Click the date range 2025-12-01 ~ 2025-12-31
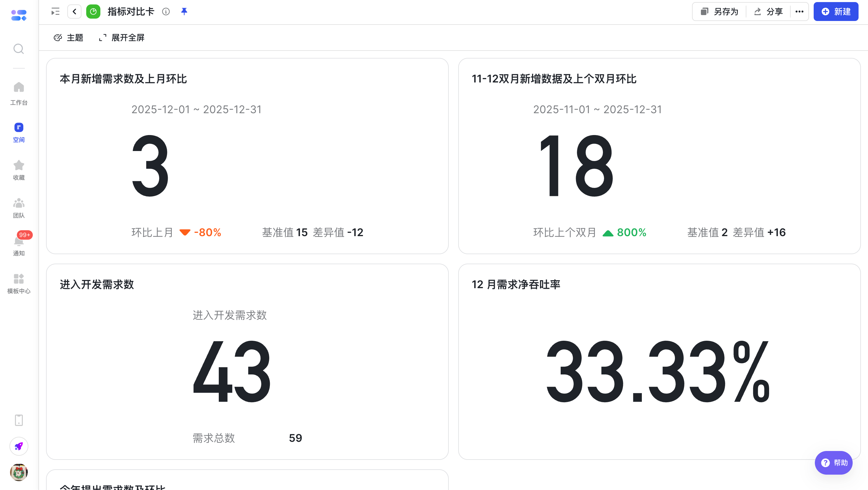Screen dimensions: 868x490 [x=196, y=110]
